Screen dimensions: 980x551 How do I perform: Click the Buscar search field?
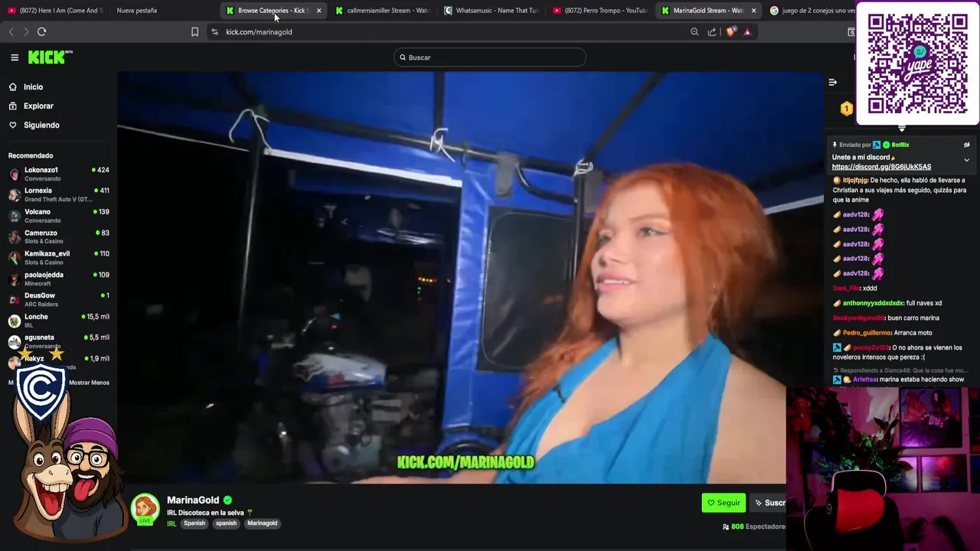coord(490,57)
